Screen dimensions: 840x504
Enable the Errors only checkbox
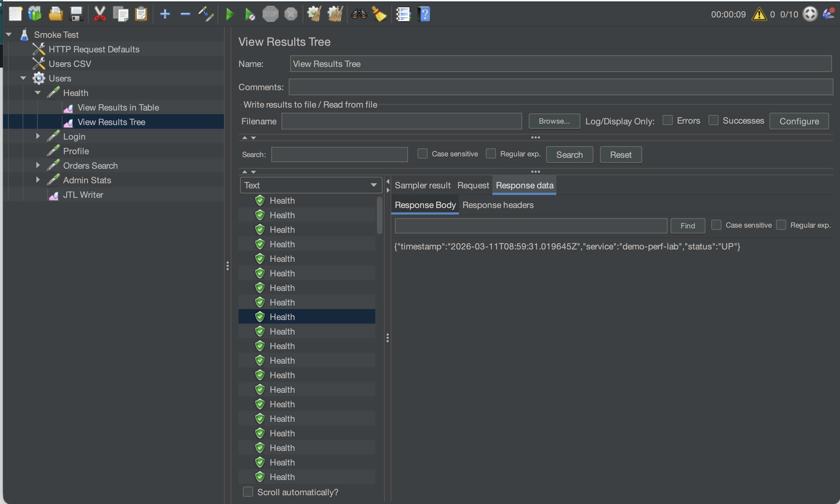coord(667,120)
